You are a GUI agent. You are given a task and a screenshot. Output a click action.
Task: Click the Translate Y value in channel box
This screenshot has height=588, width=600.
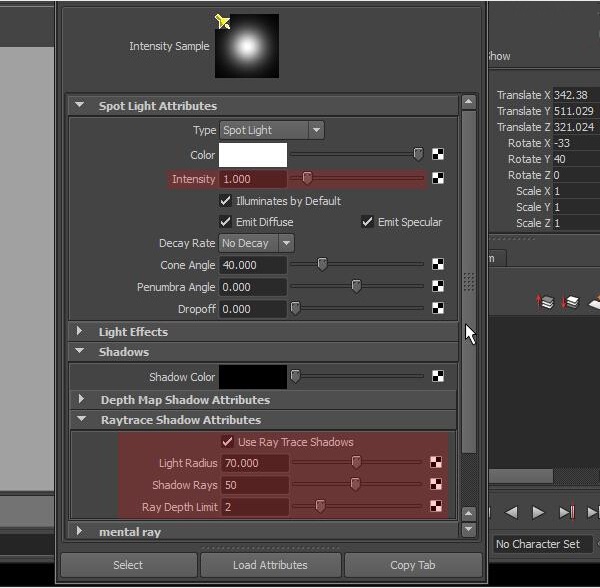576,111
